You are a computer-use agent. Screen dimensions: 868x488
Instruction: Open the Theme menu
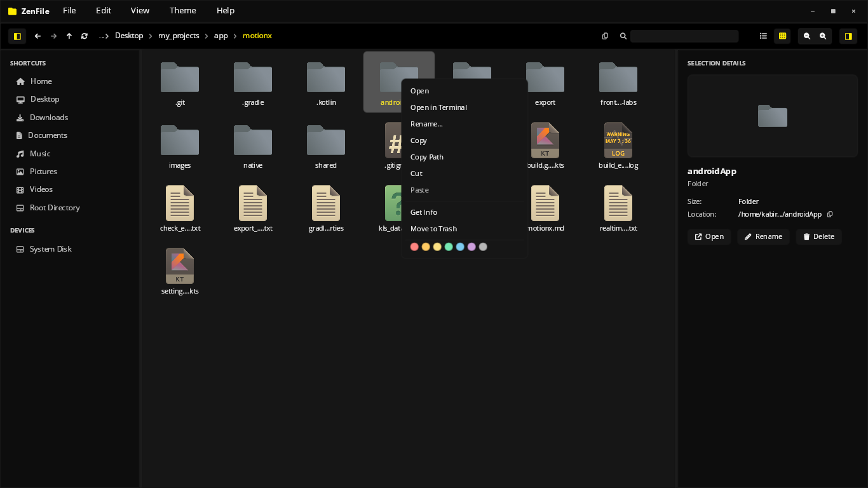click(183, 11)
